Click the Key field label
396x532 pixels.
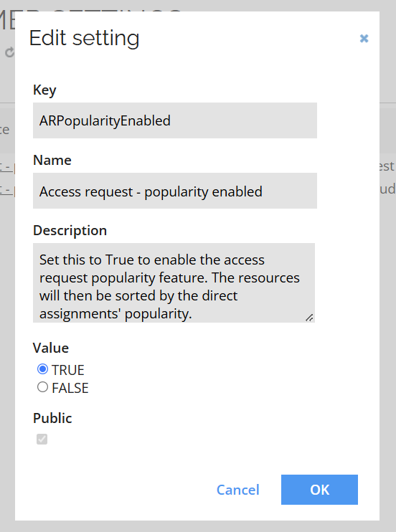pos(44,90)
